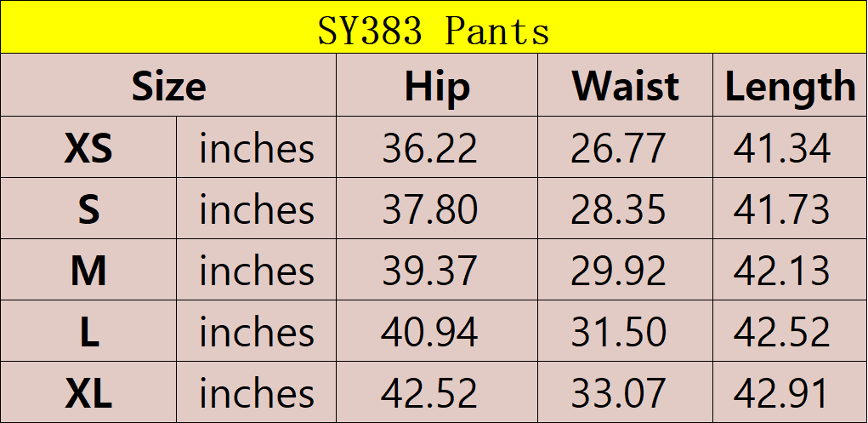The width and height of the screenshot is (868, 423).
Task: Click the Length column header
Action: coord(790,87)
